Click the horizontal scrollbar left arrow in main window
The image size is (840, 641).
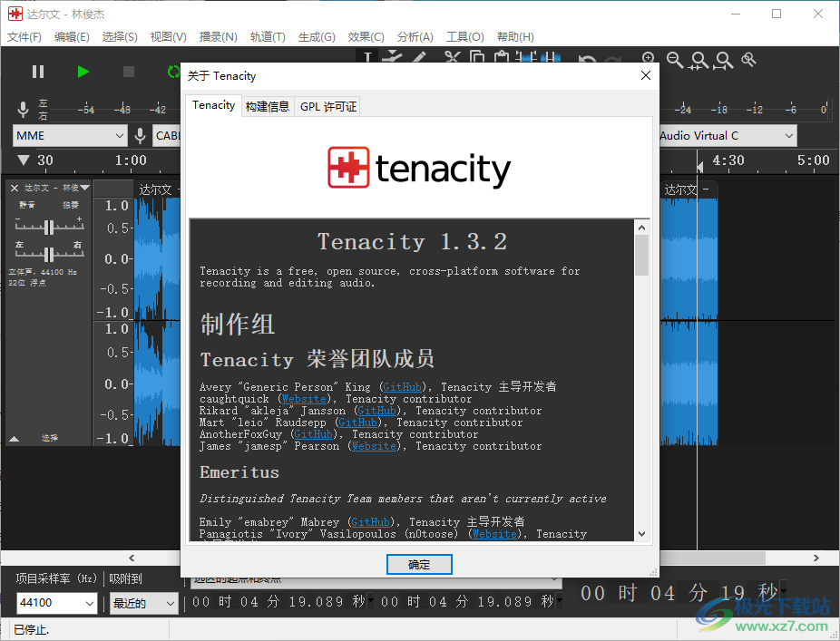click(132, 558)
